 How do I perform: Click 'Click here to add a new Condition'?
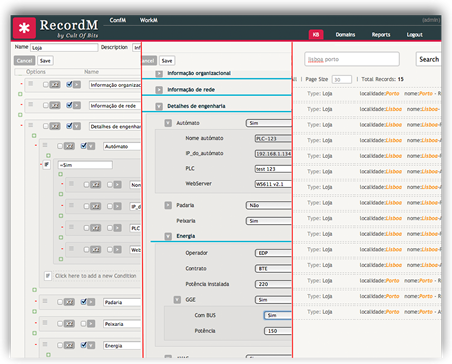[96, 276]
